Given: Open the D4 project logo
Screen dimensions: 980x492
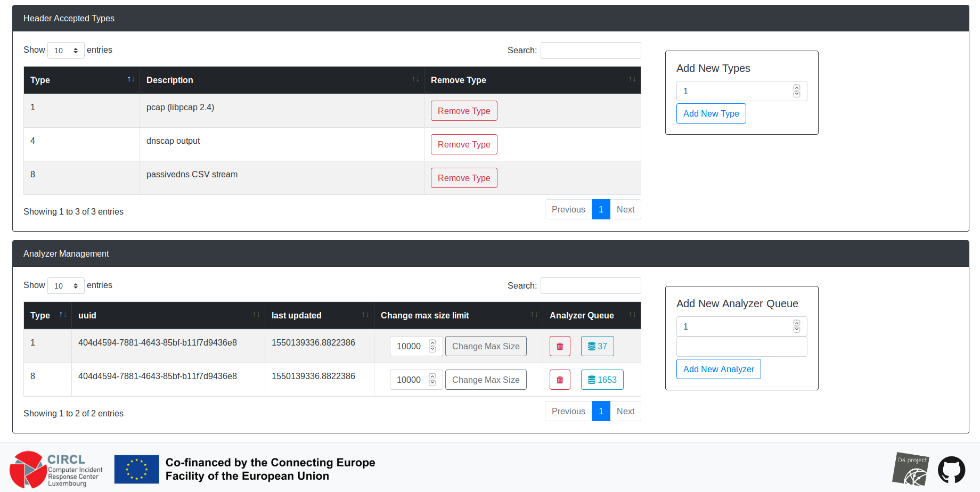Looking at the screenshot, I should pos(911,469).
